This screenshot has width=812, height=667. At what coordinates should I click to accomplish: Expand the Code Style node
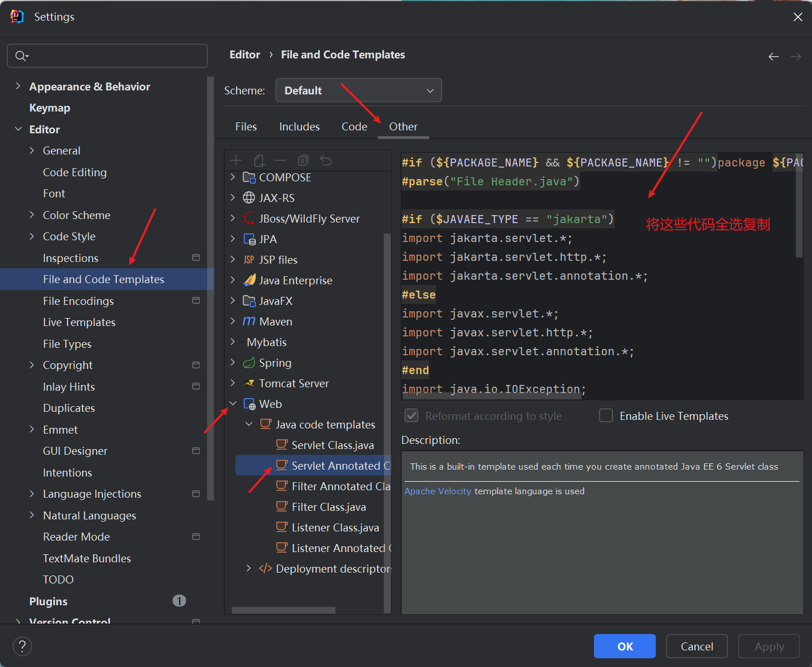(x=32, y=236)
